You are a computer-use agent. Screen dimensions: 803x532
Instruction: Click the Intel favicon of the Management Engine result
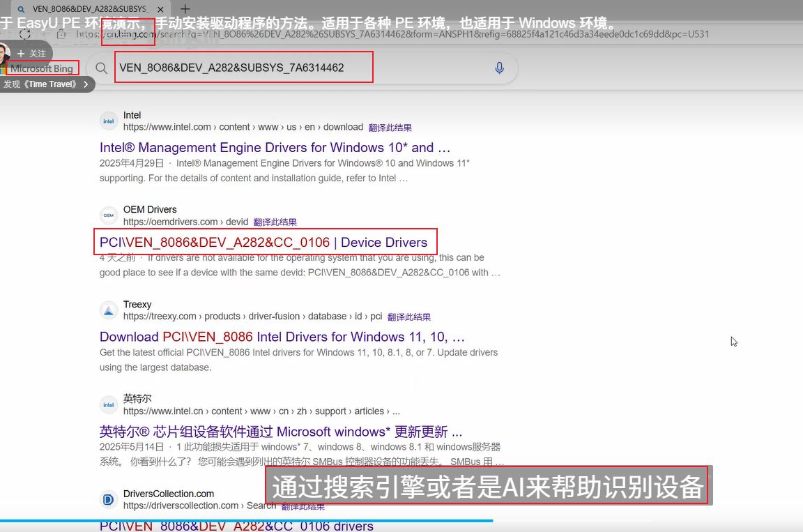pyautogui.click(x=109, y=121)
